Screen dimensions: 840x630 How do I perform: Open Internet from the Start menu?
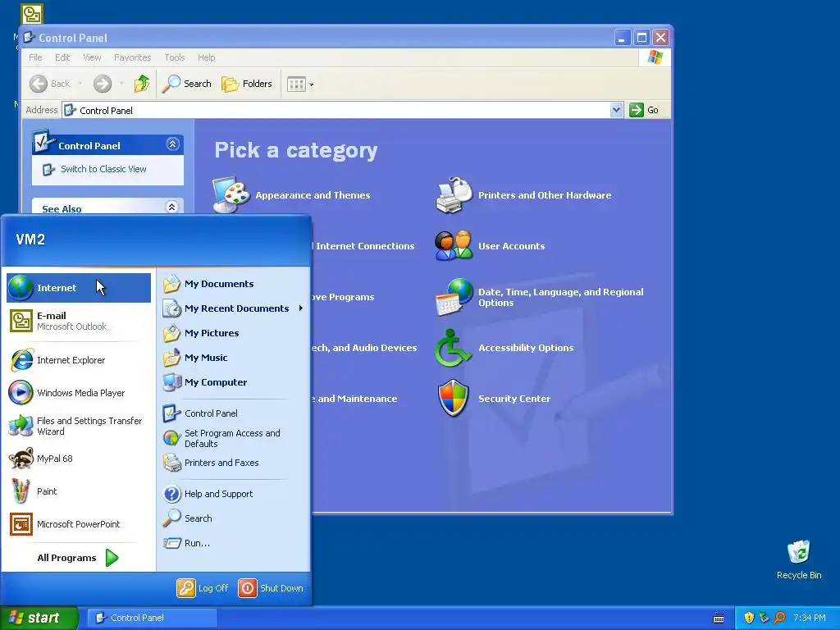click(79, 288)
